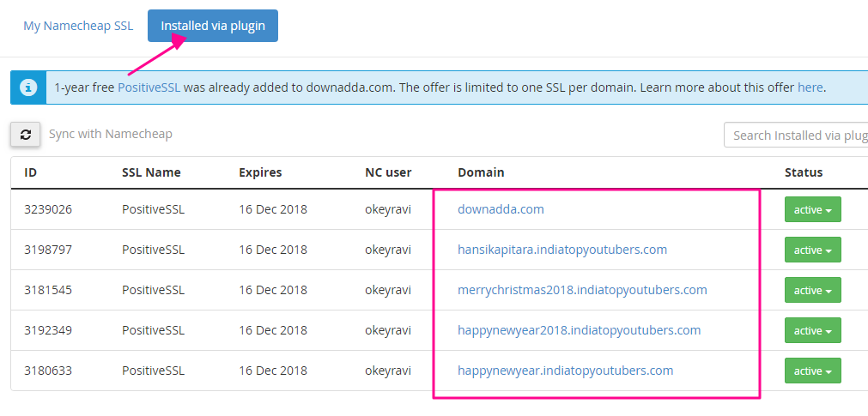868x416 pixels.
Task: Click okeyravi user in row 3239026
Action: (x=388, y=209)
